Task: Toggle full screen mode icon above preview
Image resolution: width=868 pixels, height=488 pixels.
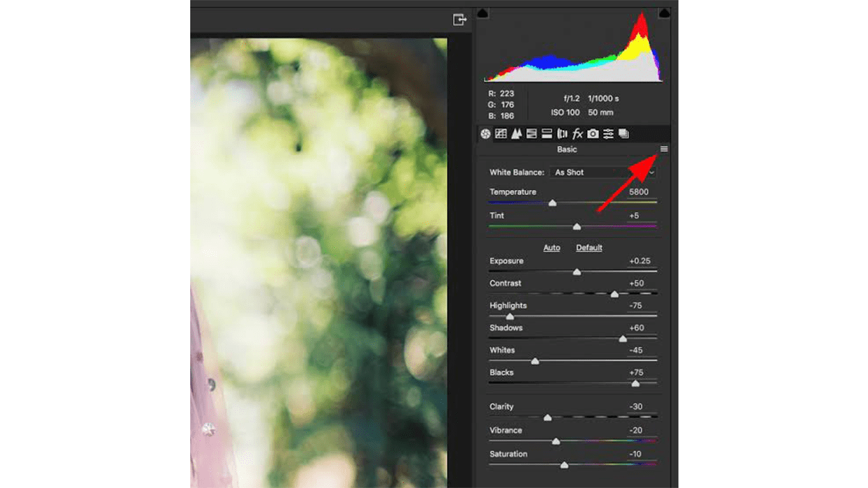Action: 459,20
